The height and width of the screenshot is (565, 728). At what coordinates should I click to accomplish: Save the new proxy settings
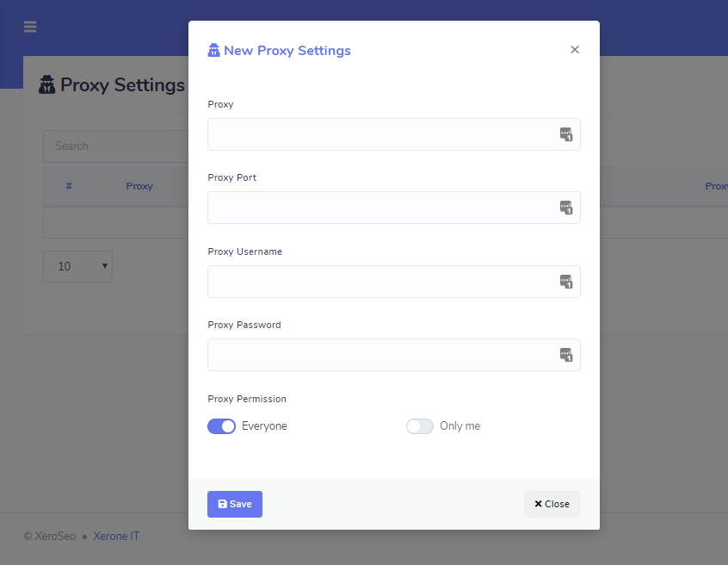tap(235, 504)
